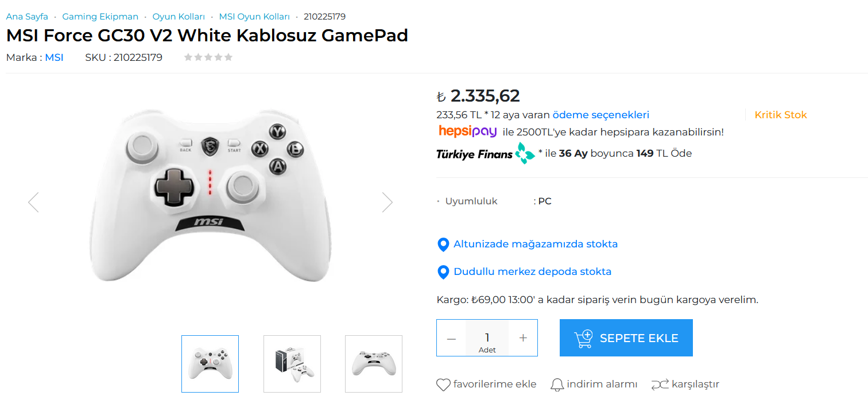The width and height of the screenshot is (868, 415).
Task: Click the karşılaştır compare arrows icon
Action: pyautogui.click(x=660, y=385)
